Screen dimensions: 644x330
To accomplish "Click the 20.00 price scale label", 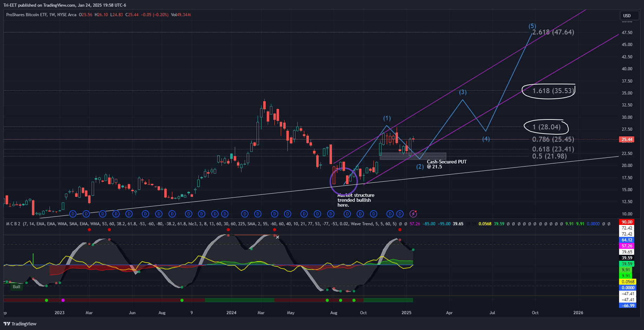I will [x=627, y=166].
